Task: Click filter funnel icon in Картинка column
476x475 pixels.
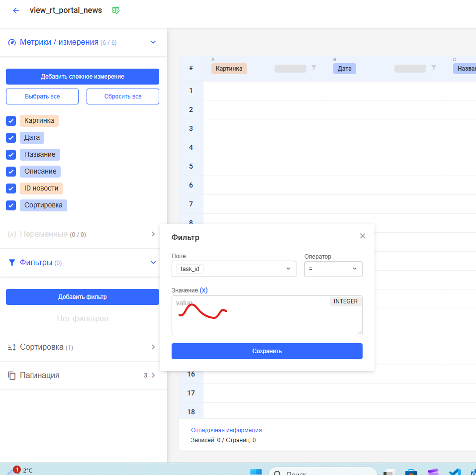Action: (313, 68)
